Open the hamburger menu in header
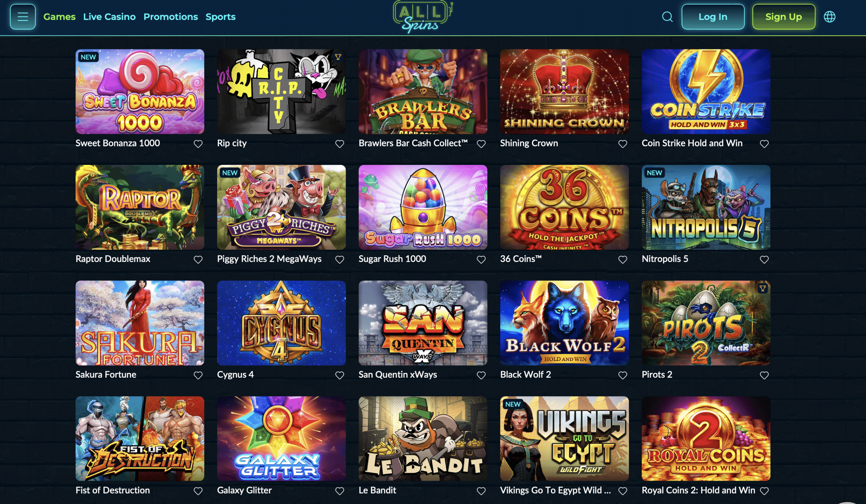This screenshot has height=504, width=866. [23, 17]
